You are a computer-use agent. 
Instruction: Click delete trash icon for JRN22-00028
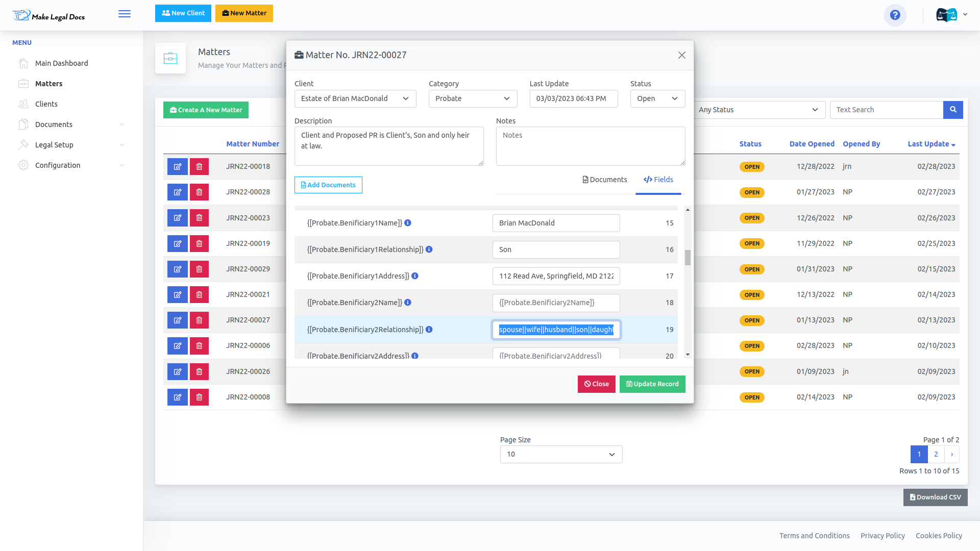point(199,192)
